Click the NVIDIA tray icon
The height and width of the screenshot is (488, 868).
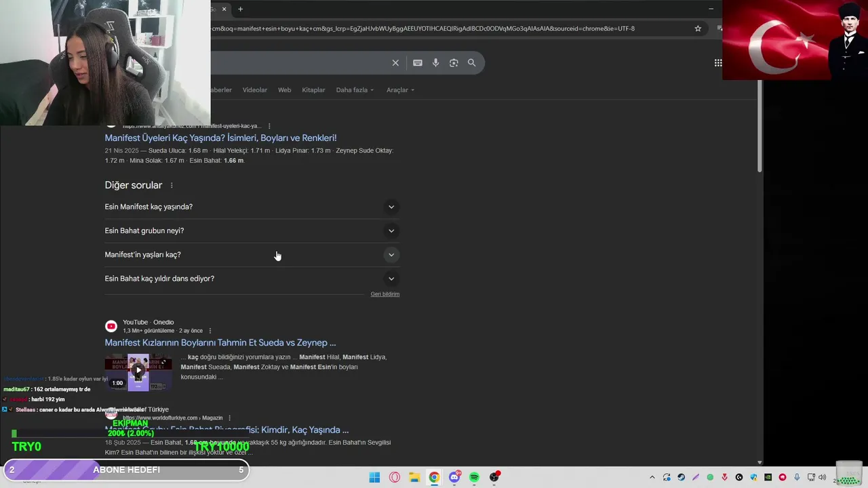pyautogui.click(x=768, y=477)
